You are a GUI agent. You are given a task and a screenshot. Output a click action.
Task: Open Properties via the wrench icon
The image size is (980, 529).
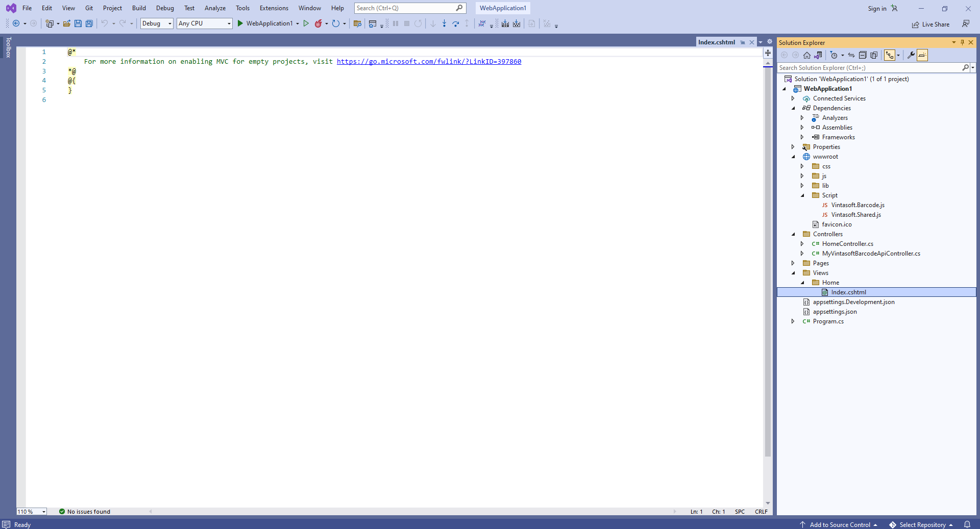(911, 55)
